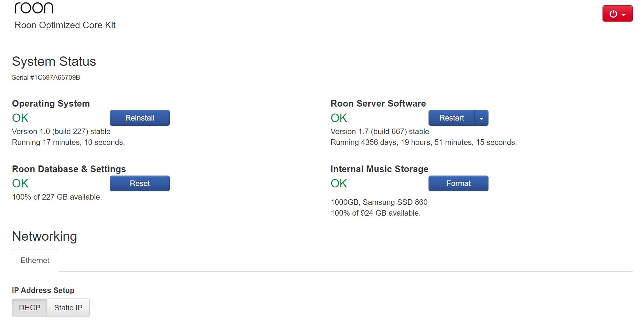Click the Serial #1C697A65709B text
The height and width of the screenshot is (325, 644).
pos(46,77)
